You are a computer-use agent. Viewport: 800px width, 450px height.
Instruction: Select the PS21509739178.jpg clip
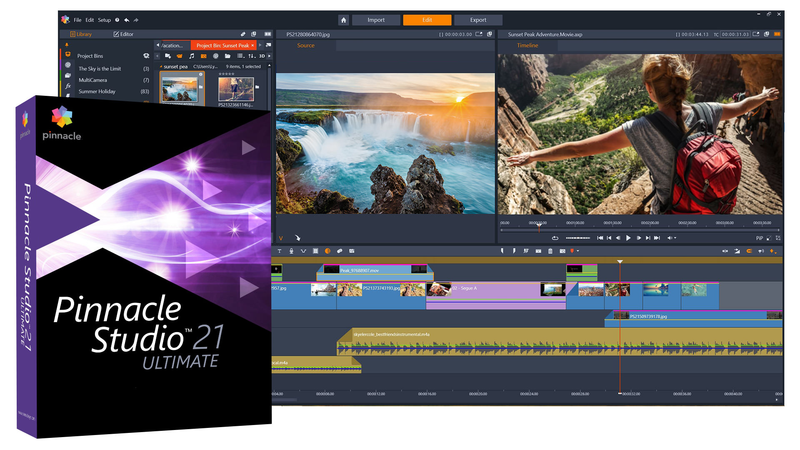[693, 319]
